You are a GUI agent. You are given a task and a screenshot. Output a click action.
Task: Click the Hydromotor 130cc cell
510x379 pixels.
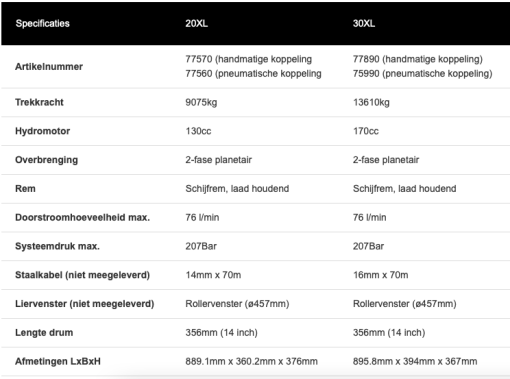coord(198,131)
